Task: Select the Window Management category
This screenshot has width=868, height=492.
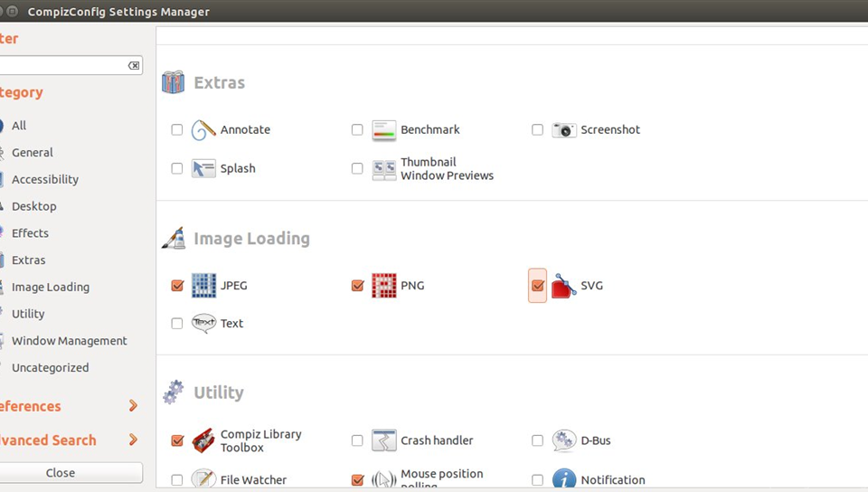Action: 70,341
